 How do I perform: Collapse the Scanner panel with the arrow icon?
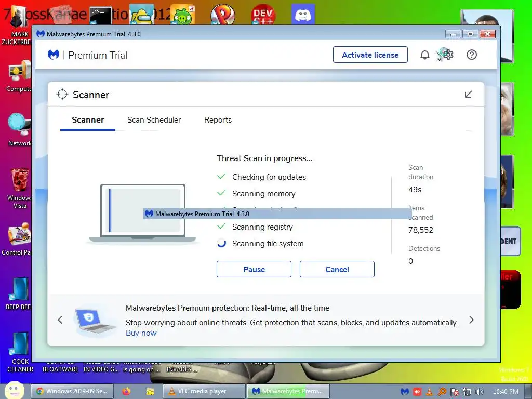click(468, 95)
